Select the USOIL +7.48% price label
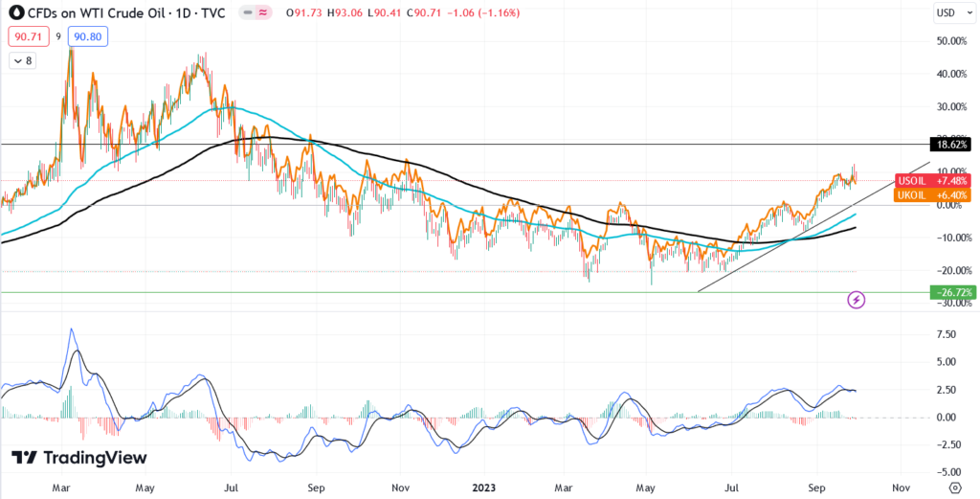The image size is (980, 499). pyautogui.click(x=933, y=181)
